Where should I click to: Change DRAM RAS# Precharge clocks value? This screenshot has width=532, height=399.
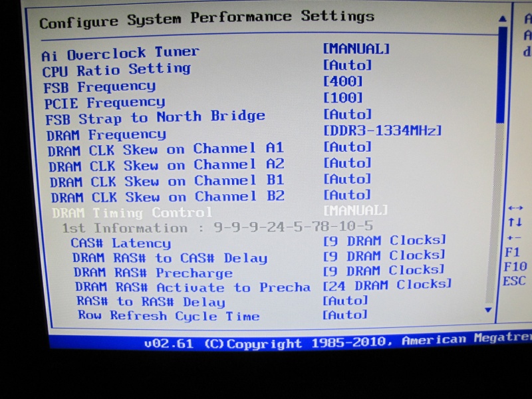pos(384,270)
